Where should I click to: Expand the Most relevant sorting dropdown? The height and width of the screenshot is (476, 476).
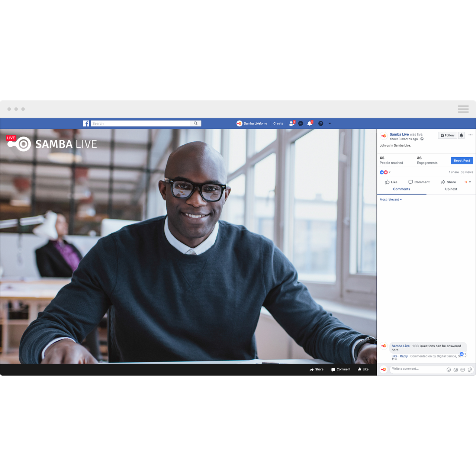[x=390, y=200]
